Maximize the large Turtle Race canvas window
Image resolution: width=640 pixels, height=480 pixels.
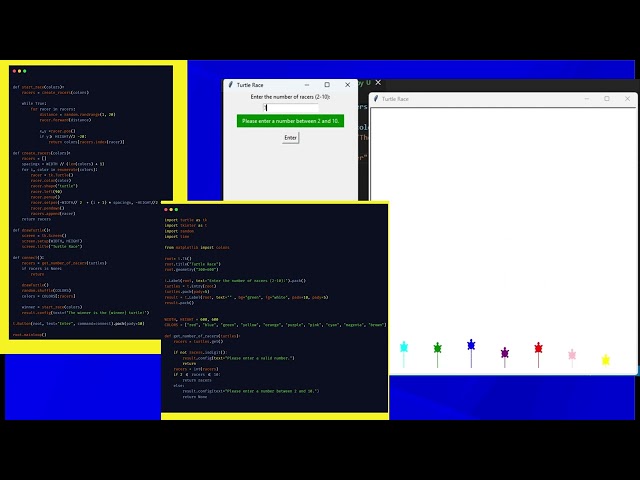point(607,99)
